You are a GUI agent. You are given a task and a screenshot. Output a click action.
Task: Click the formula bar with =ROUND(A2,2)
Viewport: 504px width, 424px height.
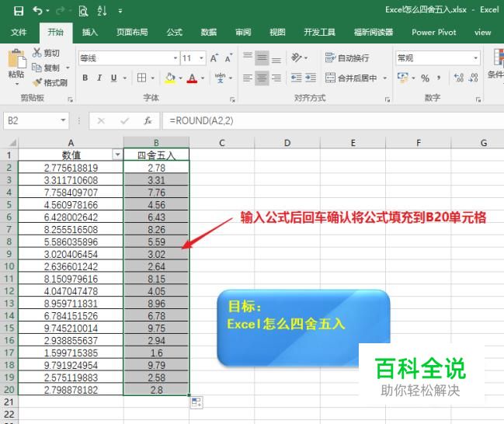tap(333, 121)
